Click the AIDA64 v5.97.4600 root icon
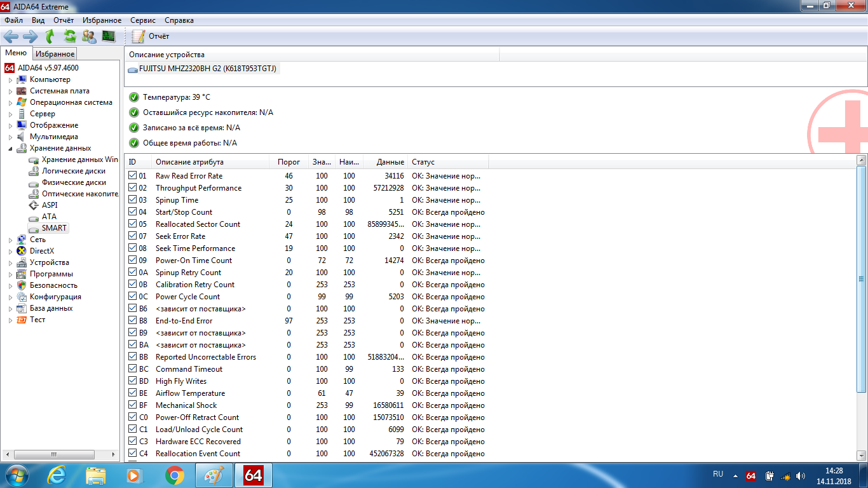This screenshot has width=868, height=488. coord(10,68)
